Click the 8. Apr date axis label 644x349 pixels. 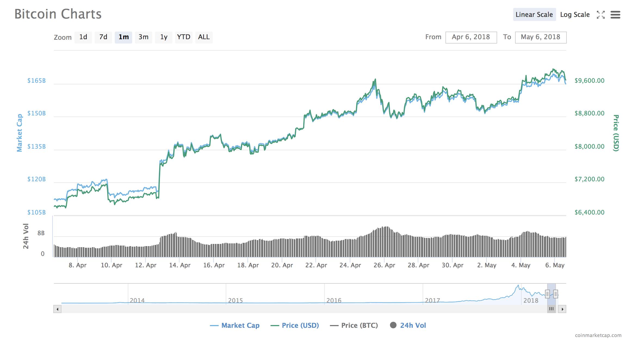(78, 265)
